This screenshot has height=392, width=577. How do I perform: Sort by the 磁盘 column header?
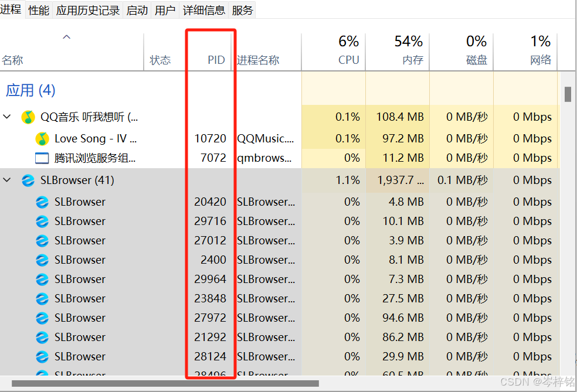point(461,52)
